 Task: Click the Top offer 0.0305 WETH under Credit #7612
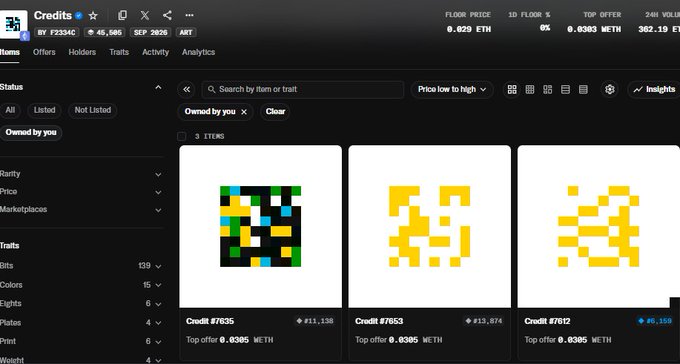[568, 340]
